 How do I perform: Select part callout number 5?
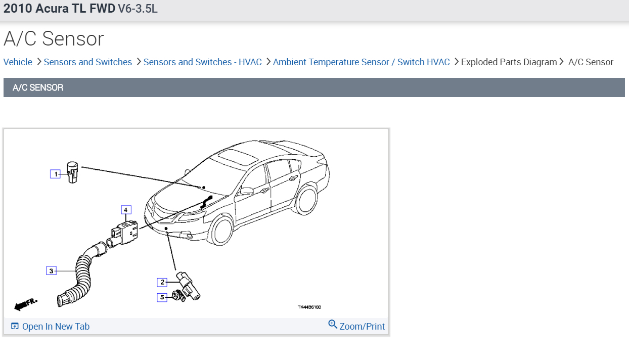pyautogui.click(x=162, y=297)
